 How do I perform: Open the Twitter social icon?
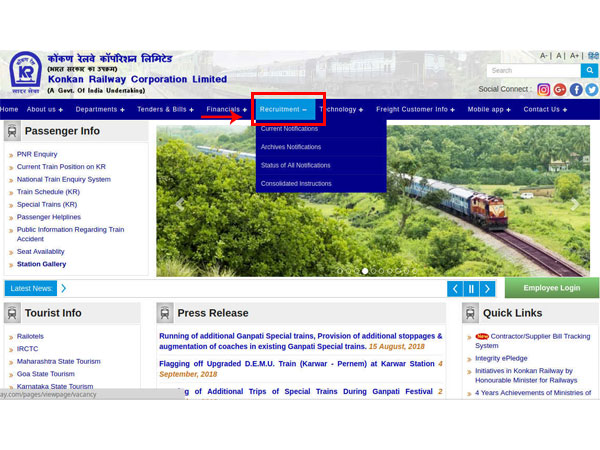[x=592, y=90]
